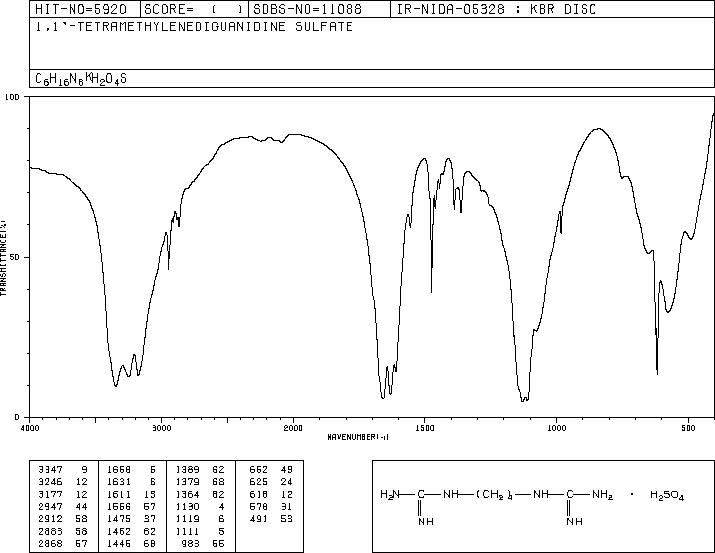Click the 0 transmittance axis label

(18, 417)
